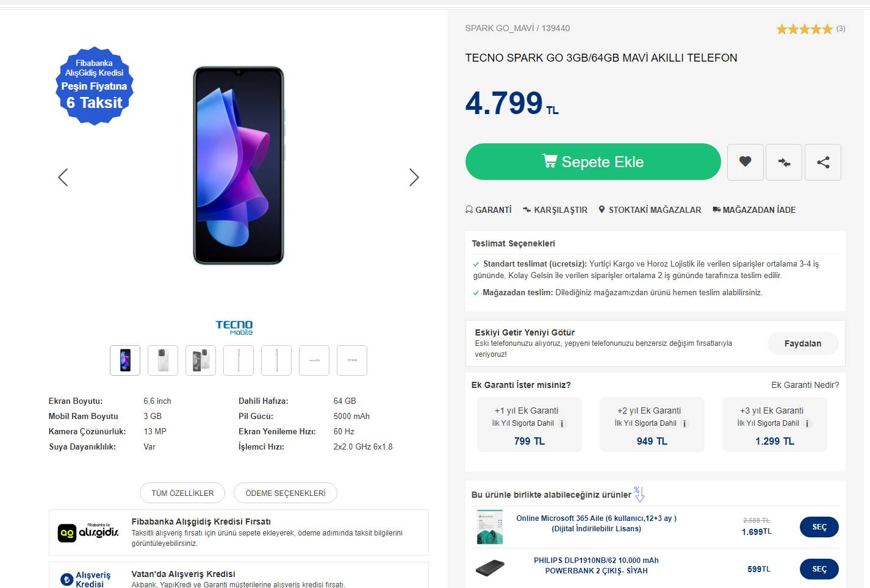Open ÖDEME SEÇENEKLERİ payment options

point(285,493)
